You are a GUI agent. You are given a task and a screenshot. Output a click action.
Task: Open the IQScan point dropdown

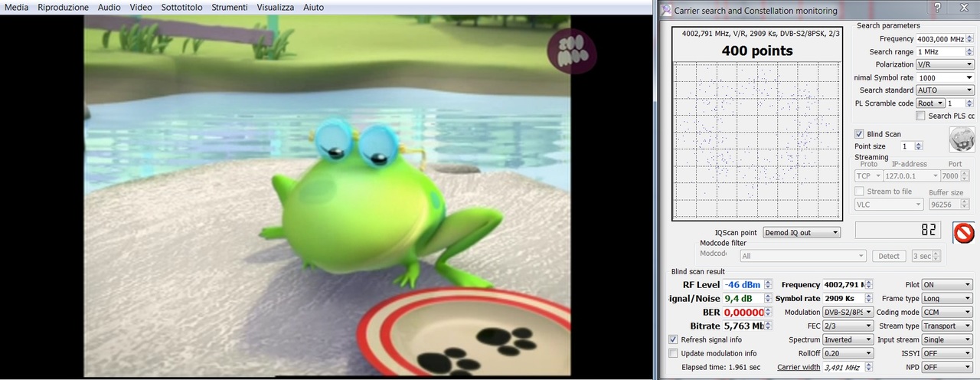coord(802,232)
